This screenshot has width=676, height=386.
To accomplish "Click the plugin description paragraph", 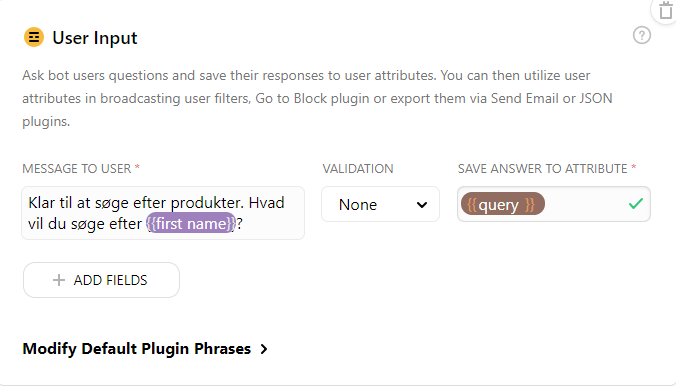I will point(317,98).
